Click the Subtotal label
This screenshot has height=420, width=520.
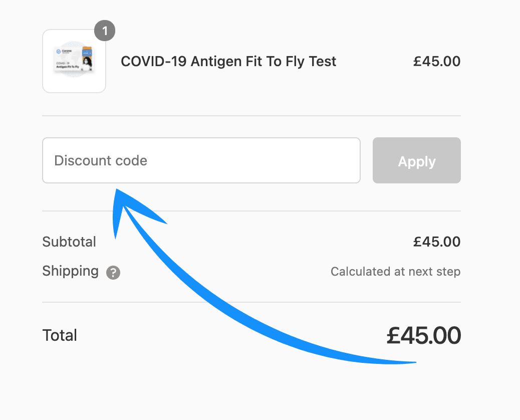tap(69, 242)
